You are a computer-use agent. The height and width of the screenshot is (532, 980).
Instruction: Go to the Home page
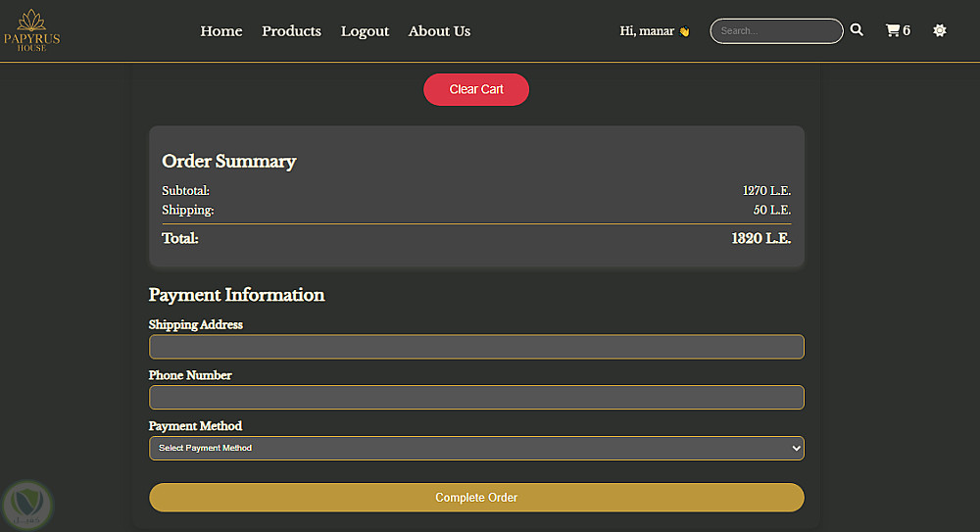[221, 31]
